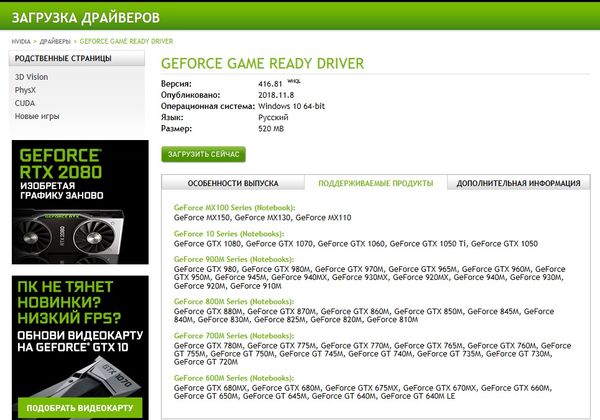Click GEFORCE GAME READY DRIVER breadcrumb
600x420 pixels.
(x=126, y=41)
